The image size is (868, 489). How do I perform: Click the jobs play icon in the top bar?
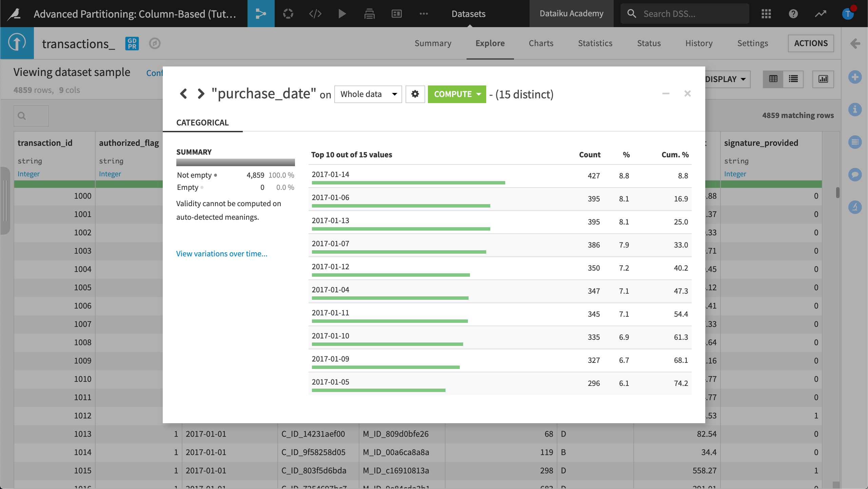pos(342,14)
